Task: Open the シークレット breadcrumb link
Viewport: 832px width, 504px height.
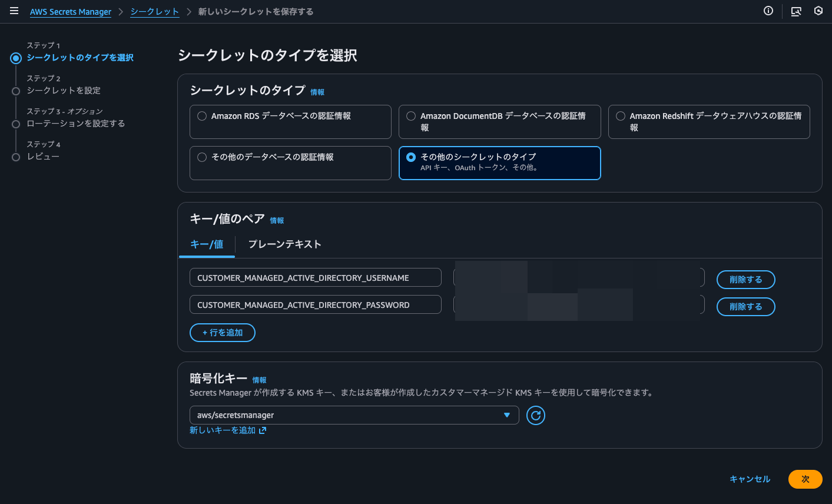Action: (154, 11)
